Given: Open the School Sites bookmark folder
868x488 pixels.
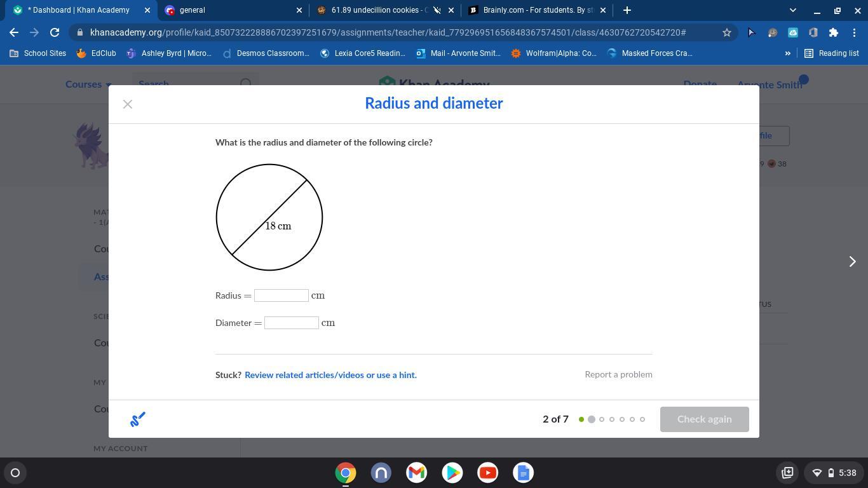Looking at the screenshot, I should point(38,53).
